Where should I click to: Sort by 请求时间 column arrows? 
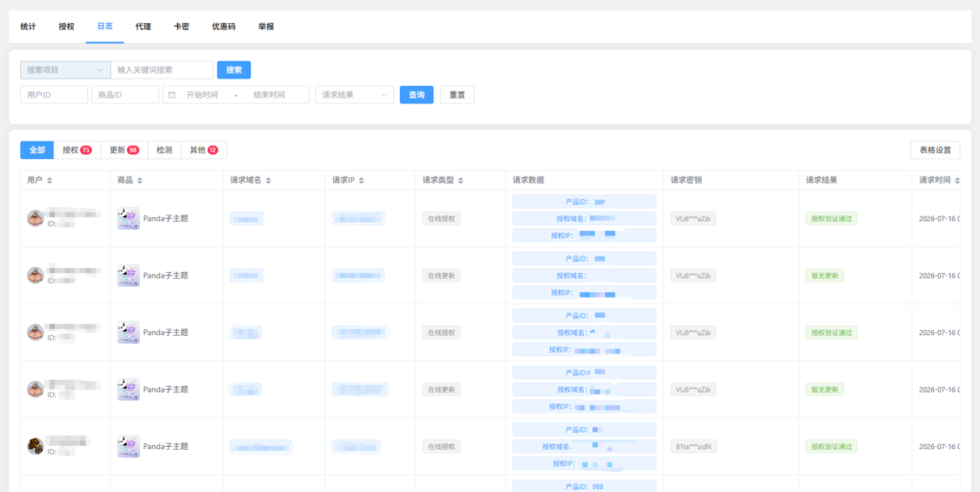956,181
